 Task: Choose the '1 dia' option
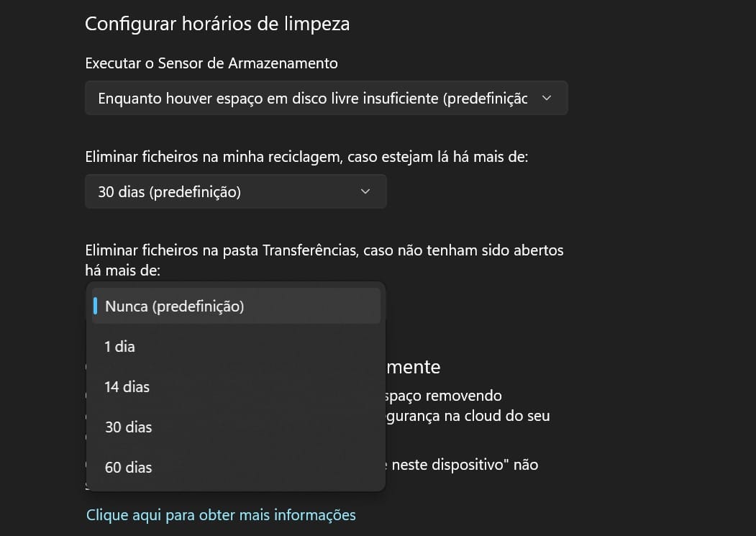click(120, 347)
